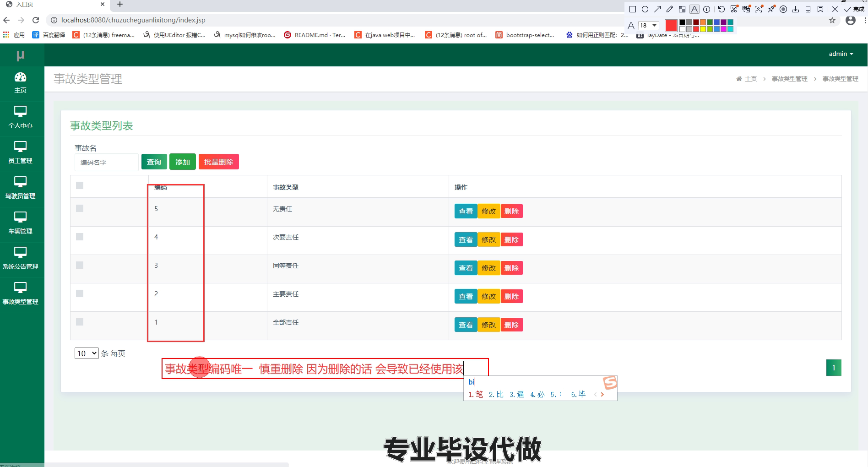Image resolution: width=868 pixels, height=467 pixels.
Task: Choose IME candidate 毕
Action: (x=578, y=394)
